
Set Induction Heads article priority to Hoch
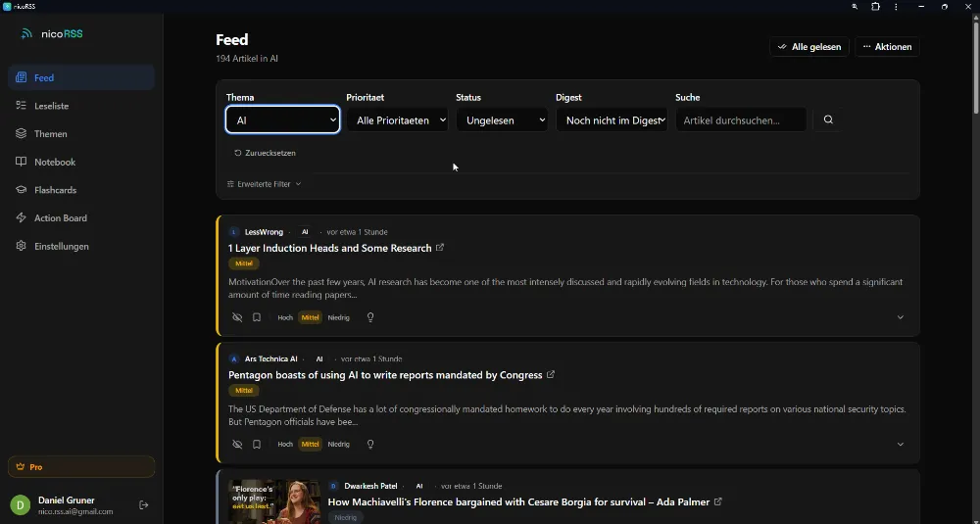click(x=285, y=317)
